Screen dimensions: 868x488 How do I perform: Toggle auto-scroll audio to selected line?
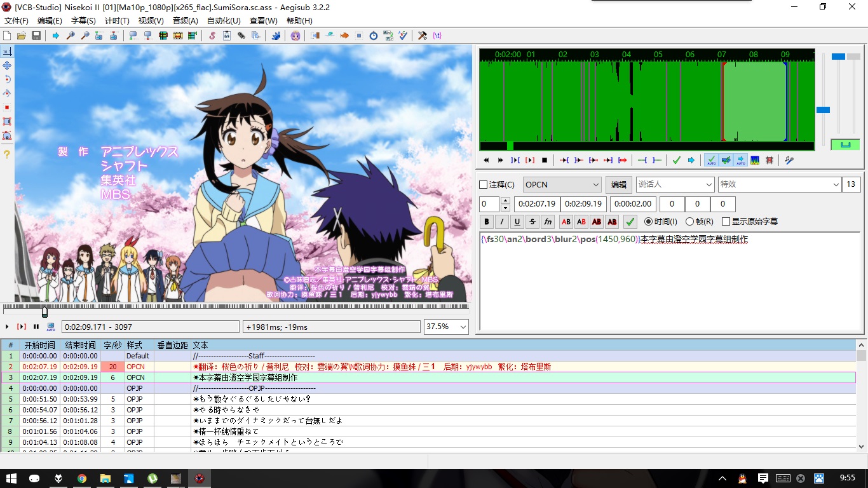click(740, 160)
